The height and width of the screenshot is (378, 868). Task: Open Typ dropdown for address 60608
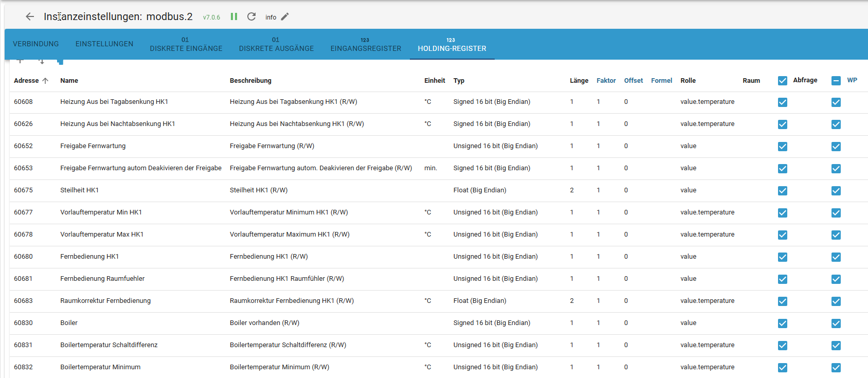(x=492, y=102)
